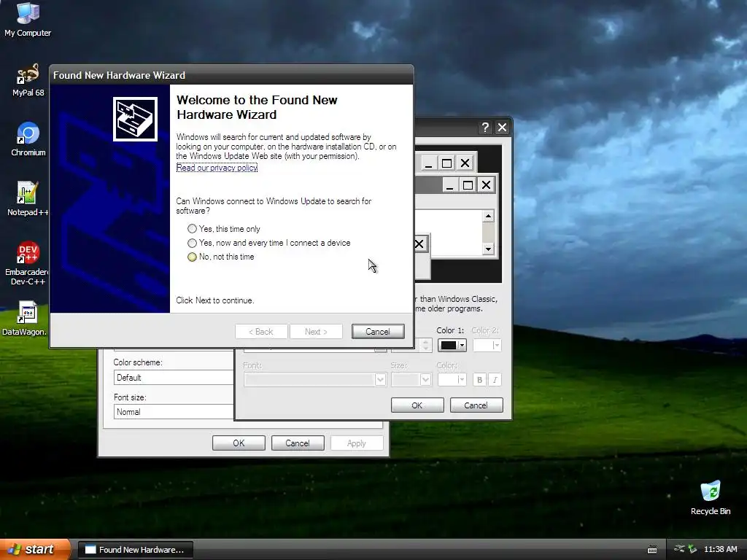Click the network connection tray icon
The image size is (747, 560).
click(x=679, y=549)
